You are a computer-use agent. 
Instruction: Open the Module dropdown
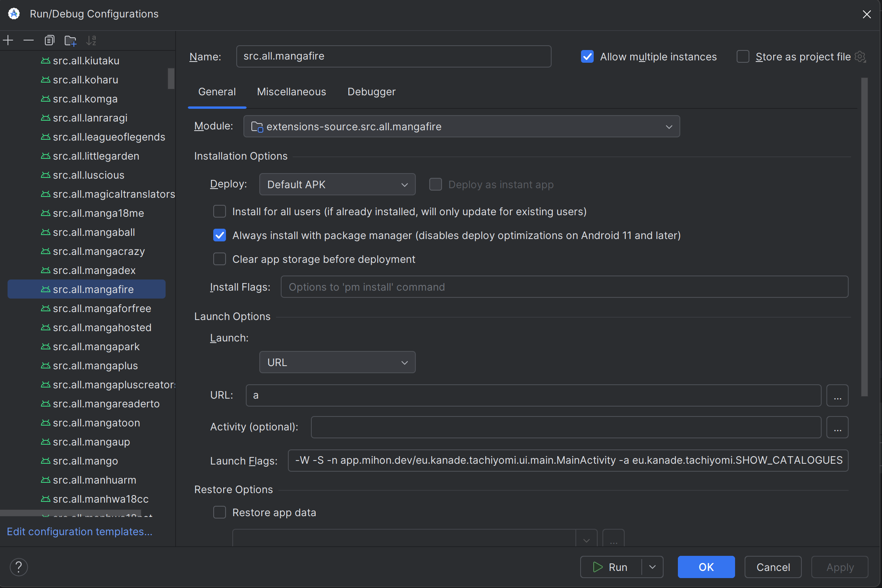461,127
